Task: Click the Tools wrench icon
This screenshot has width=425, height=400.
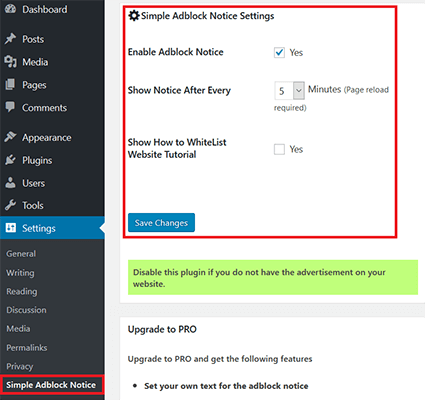Action: tap(10, 205)
